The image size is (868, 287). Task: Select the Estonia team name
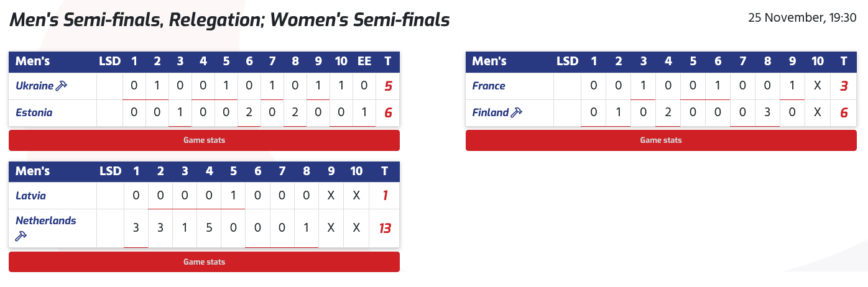click(x=34, y=112)
